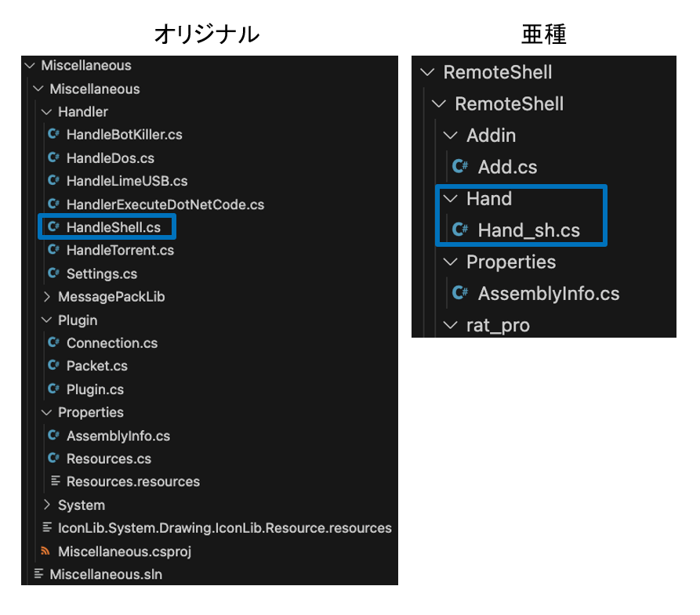
Task: Select Packet.cs in the Plugin folder
Action: click(97, 366)
